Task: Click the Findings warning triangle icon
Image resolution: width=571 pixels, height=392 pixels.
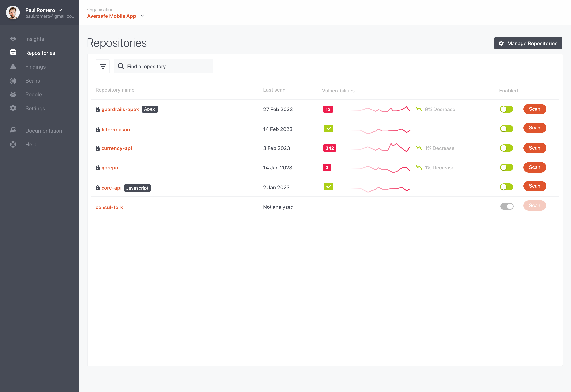Action: [x=13, y=67]
